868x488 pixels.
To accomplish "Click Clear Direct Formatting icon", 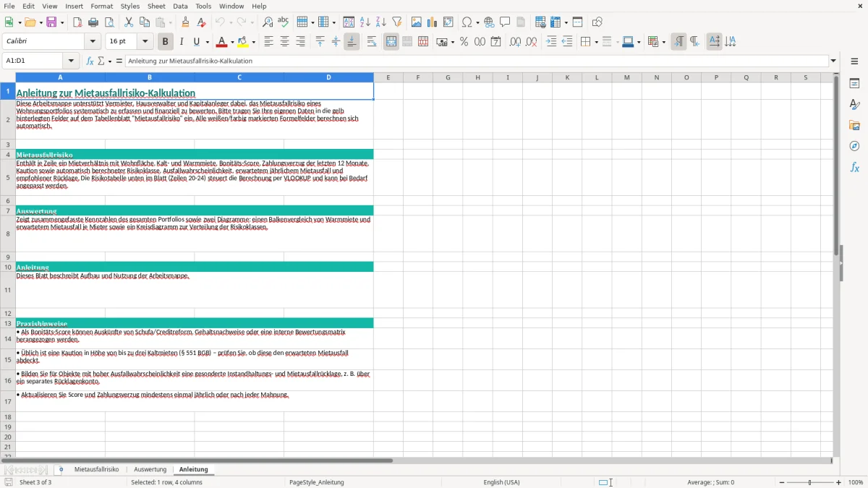I will (x=201, y=22).
